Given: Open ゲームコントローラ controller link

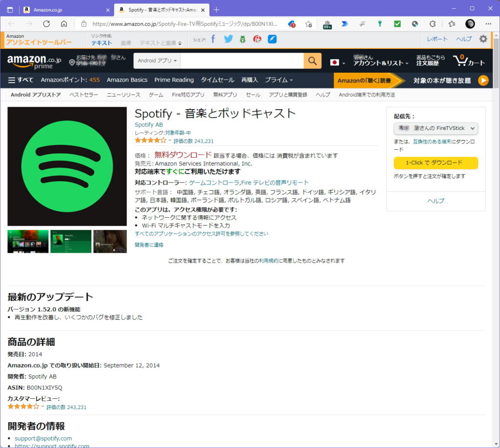Looking at the screenshot, I should (214, 183).
